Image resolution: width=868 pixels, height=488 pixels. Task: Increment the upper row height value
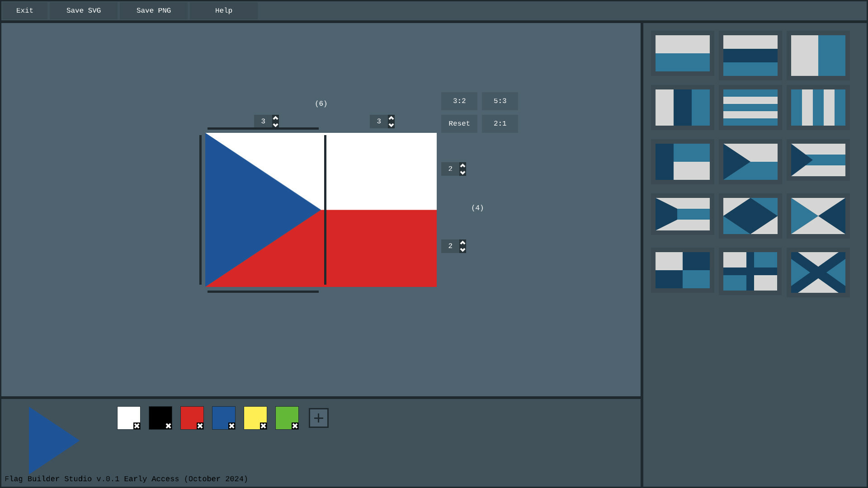[462, 165]
